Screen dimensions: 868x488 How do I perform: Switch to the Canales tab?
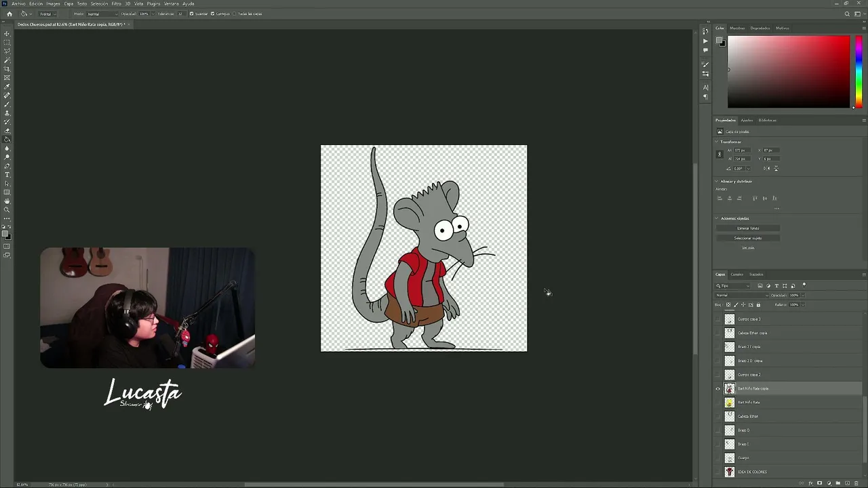[x=736, y=274]
